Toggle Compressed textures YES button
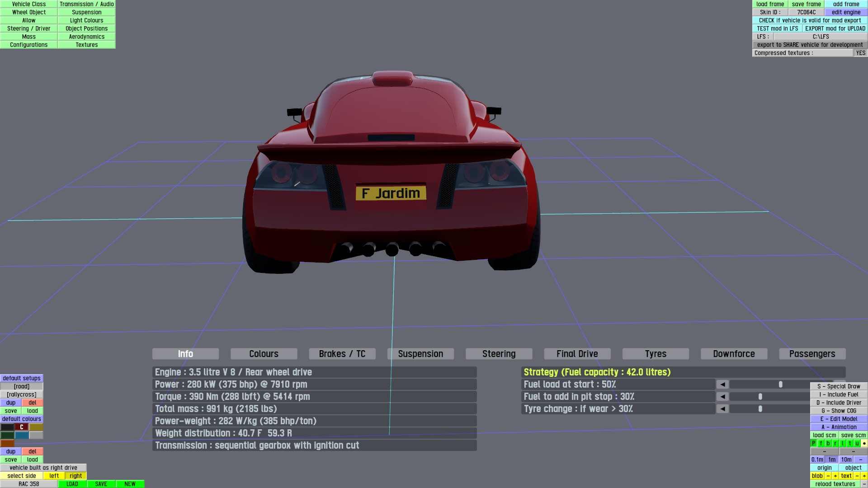This screenshot has width=868, height=488. click(860, 53)
